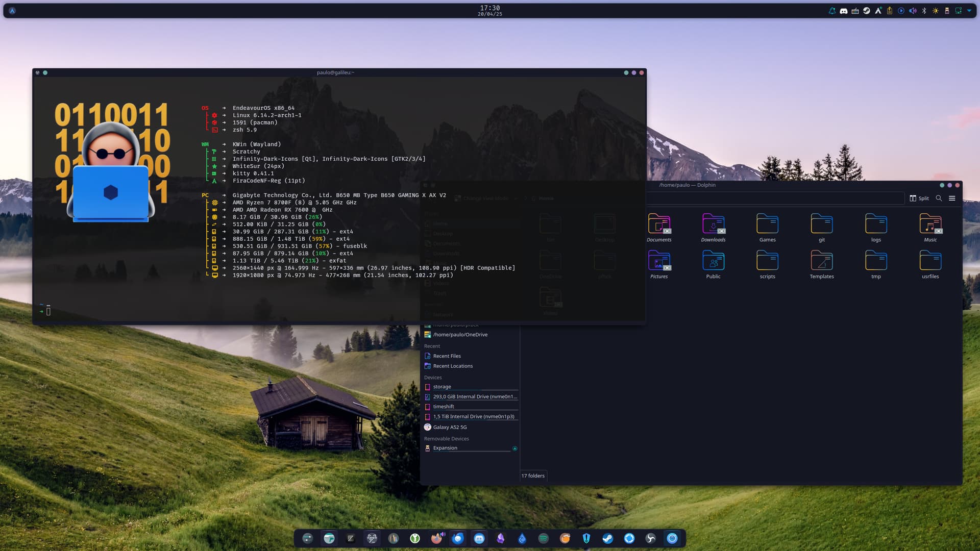Select the timeshift device in Dolphin
The height and width of the screenshot is (551, 980).
coord(471,407)
